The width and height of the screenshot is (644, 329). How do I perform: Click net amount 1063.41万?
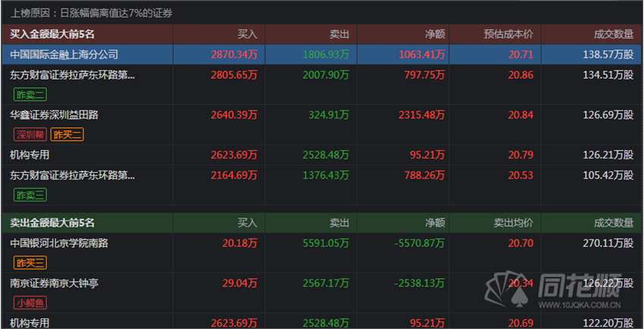(422, 55)
